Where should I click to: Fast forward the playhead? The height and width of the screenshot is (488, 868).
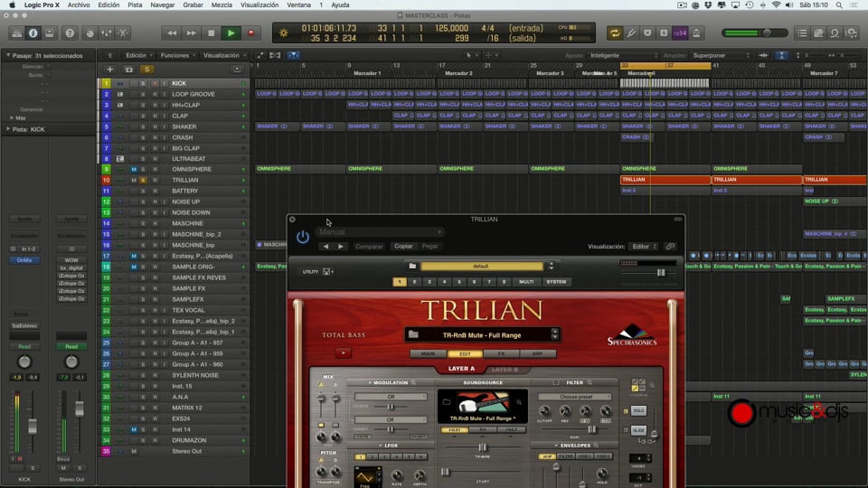[191, 33]
